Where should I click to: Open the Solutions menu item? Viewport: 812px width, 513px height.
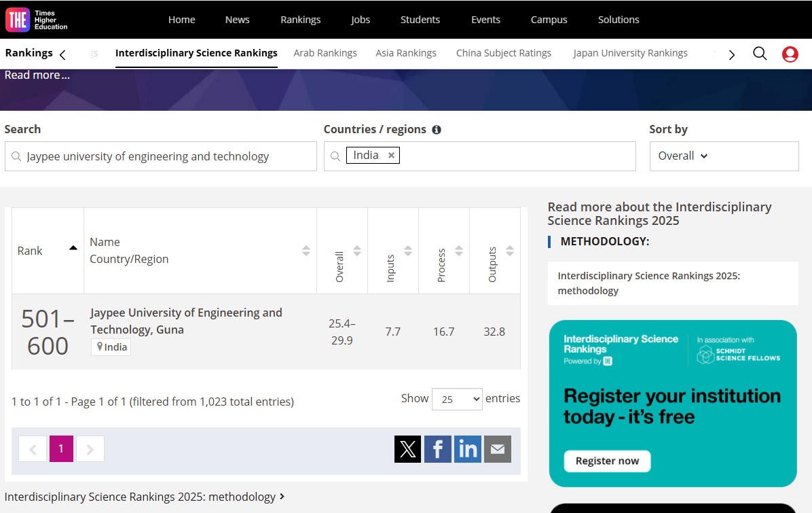tap(619, 20)
